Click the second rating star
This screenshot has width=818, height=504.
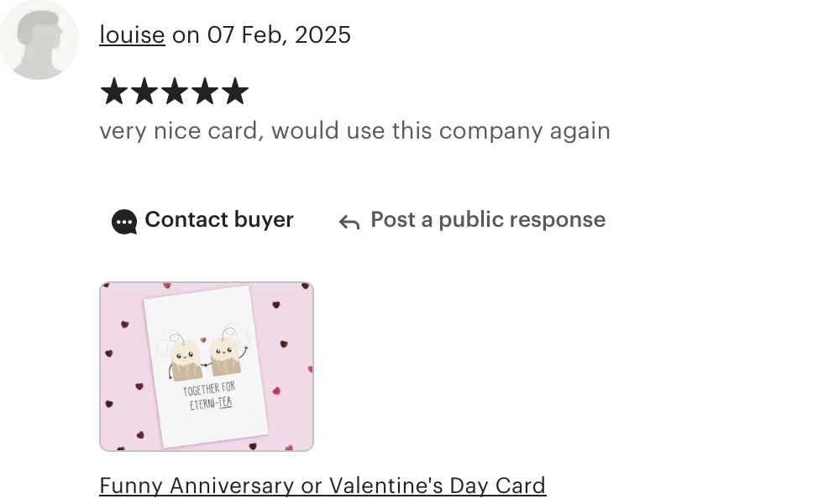144,92
